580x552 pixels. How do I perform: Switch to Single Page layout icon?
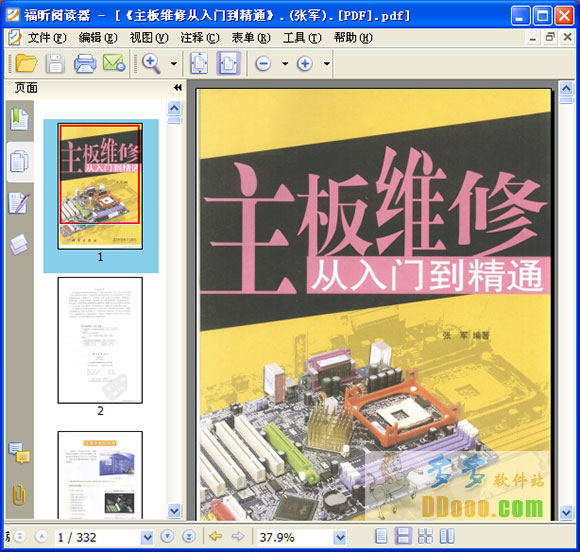point(381,536)
